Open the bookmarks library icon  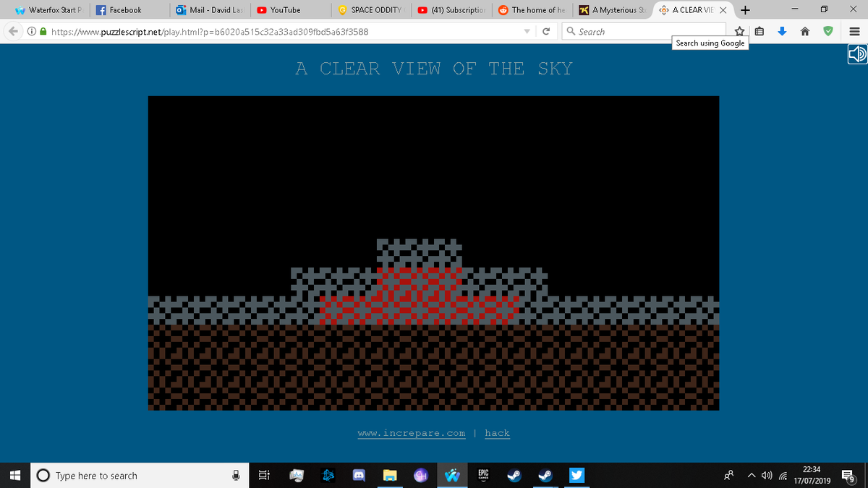(759, 32)
